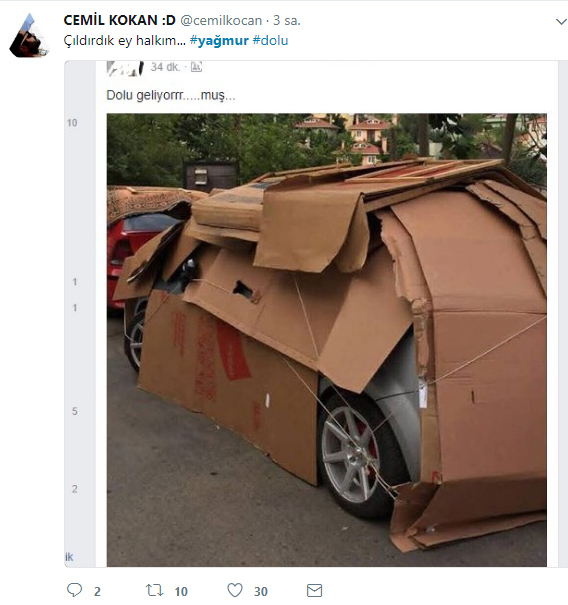This screenshot has height=605, width=568.
Task: Open the #yağmur hashtag
Action: (x=219, y=41)
